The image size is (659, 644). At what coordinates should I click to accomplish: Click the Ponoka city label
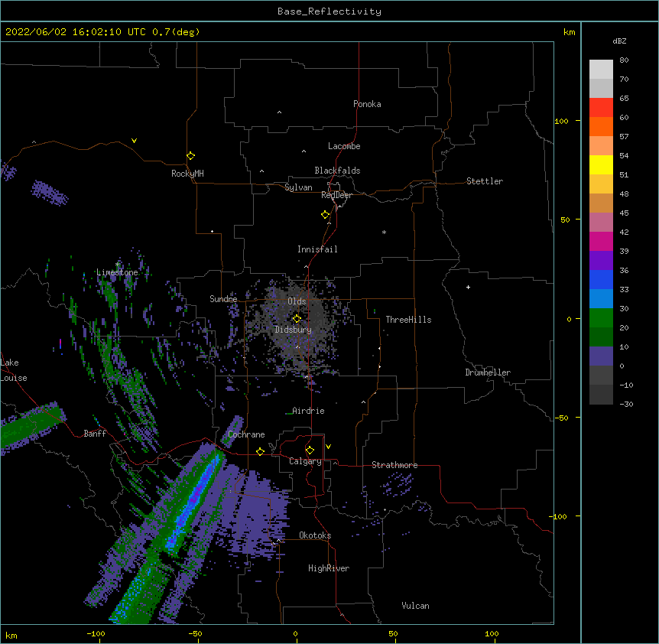[x=367, y=104]
